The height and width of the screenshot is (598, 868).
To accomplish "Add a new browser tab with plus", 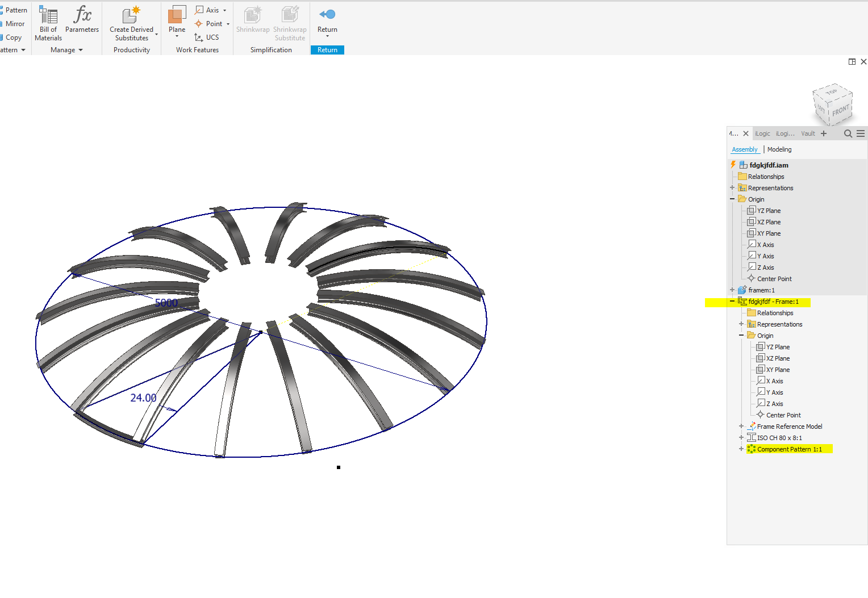I will [824, 133].
